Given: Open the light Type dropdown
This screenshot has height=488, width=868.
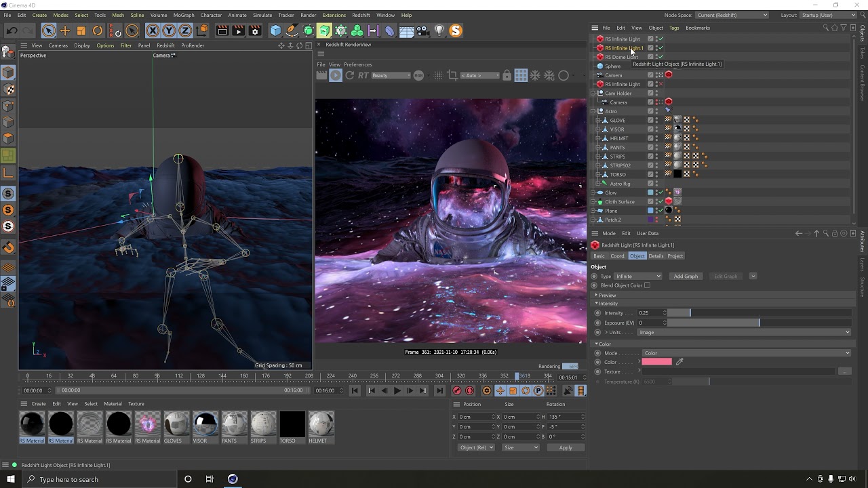Looking at the screenshot, I should (638, 277).
